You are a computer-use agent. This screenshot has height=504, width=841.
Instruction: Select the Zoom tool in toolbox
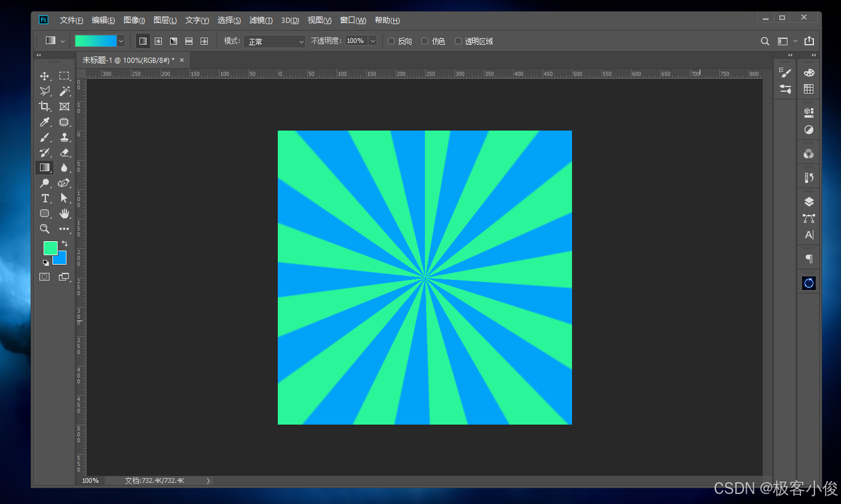tap(45, 229)
